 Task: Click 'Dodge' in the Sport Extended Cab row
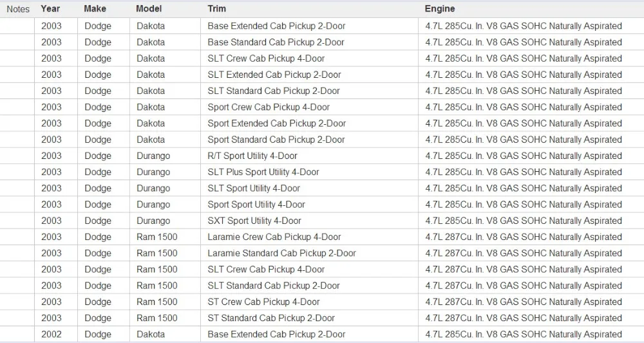coord(98,124)
